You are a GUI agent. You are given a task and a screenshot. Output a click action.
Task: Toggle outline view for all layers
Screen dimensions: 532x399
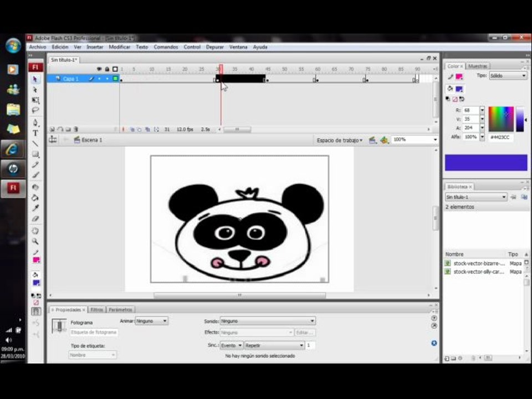pyautogui.click(x=115, y=69)
